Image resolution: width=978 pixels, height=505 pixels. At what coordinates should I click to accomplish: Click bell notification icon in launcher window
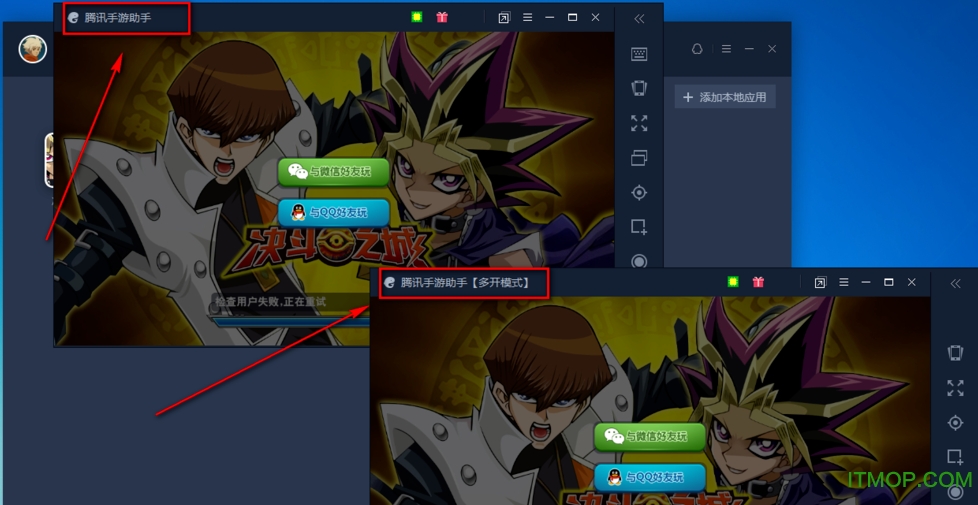point(697,49)
